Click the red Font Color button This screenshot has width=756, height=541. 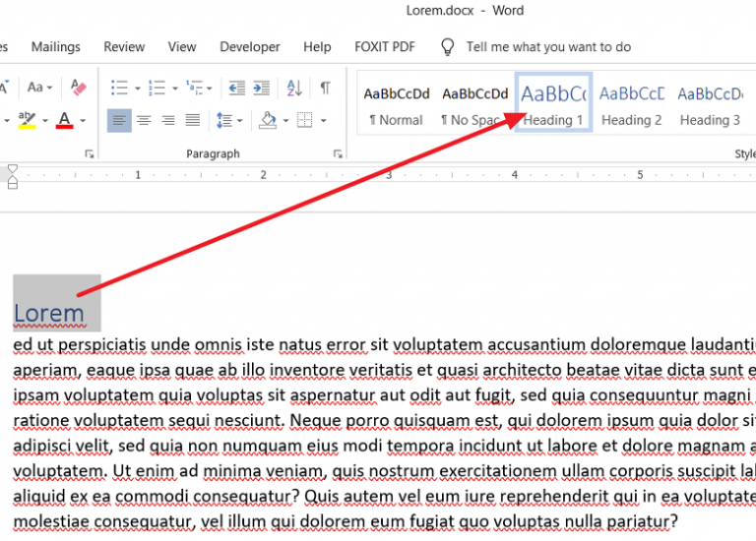coord(65,120)
